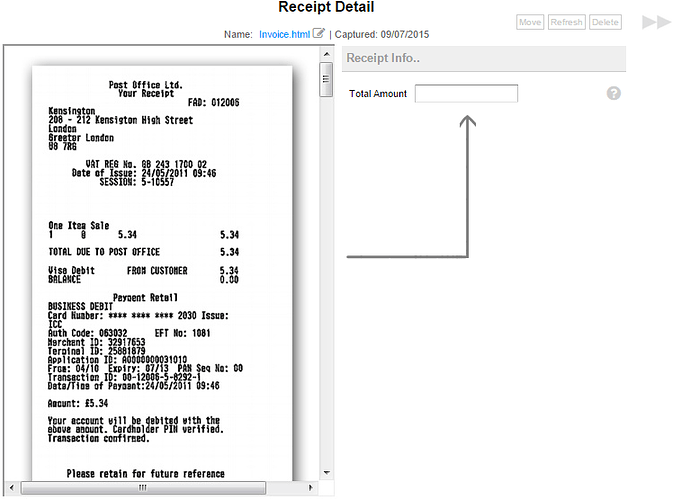The height and width of the screenshot is (500, 673).
Task: Click the Receipt Detail page title
Action: tap(326, 9)
